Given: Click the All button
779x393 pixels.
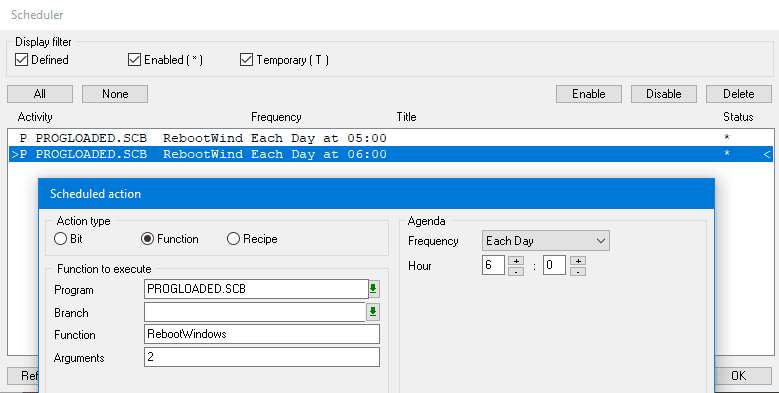Looking at the screenshot, I should click(40, 94).
